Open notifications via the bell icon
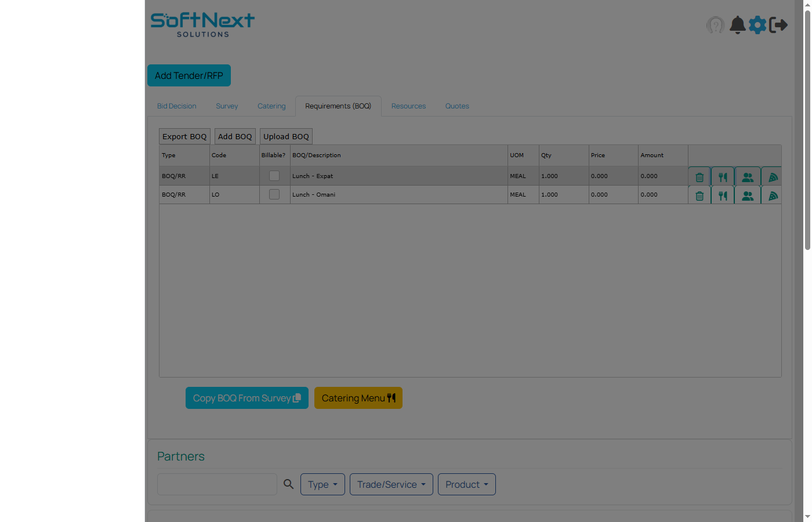812x522 pixels. (737, 25)
